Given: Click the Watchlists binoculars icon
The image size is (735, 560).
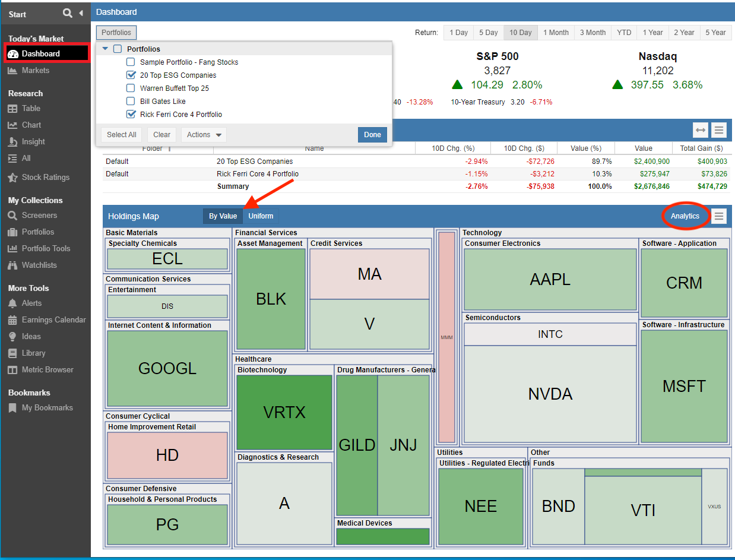Looking at the screenshot, I should coord(12,265).
